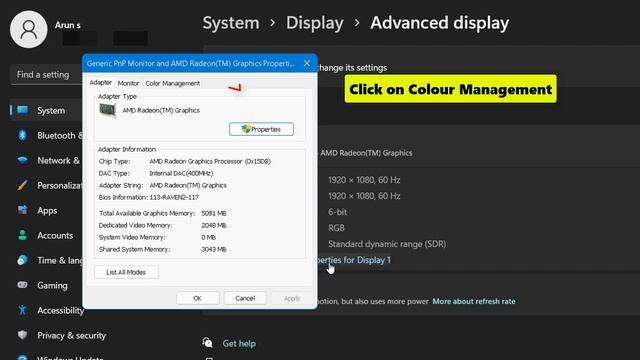Click the Gaming controller icon
This screenshot has height=360, width=640.
tap(22, 285)
